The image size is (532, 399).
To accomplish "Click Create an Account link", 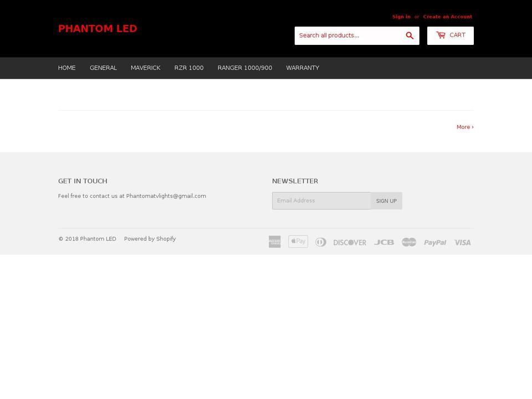I will click(448, 17).
